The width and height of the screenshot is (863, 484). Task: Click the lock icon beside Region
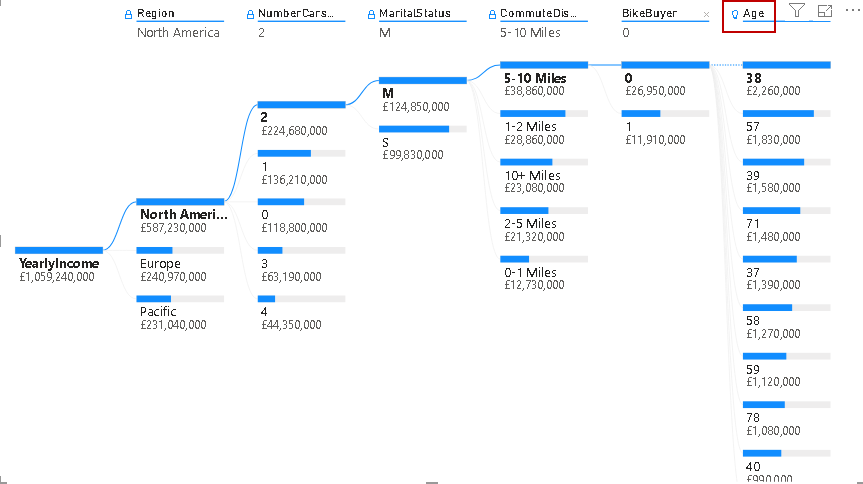pyautogui.click(x=127, y=15)
